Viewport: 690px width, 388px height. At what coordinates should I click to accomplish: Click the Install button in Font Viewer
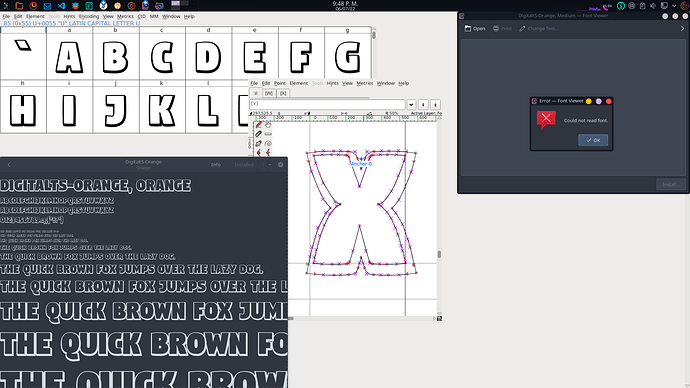point(671,184)
